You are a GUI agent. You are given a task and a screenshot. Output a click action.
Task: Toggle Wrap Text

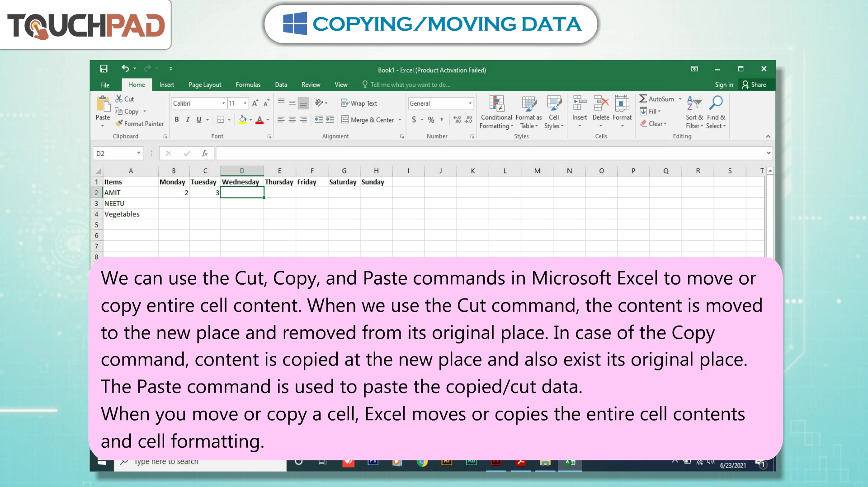359,103
